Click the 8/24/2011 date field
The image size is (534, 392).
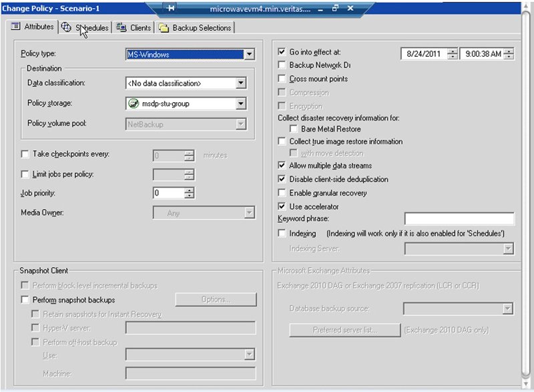click(424, 54)
